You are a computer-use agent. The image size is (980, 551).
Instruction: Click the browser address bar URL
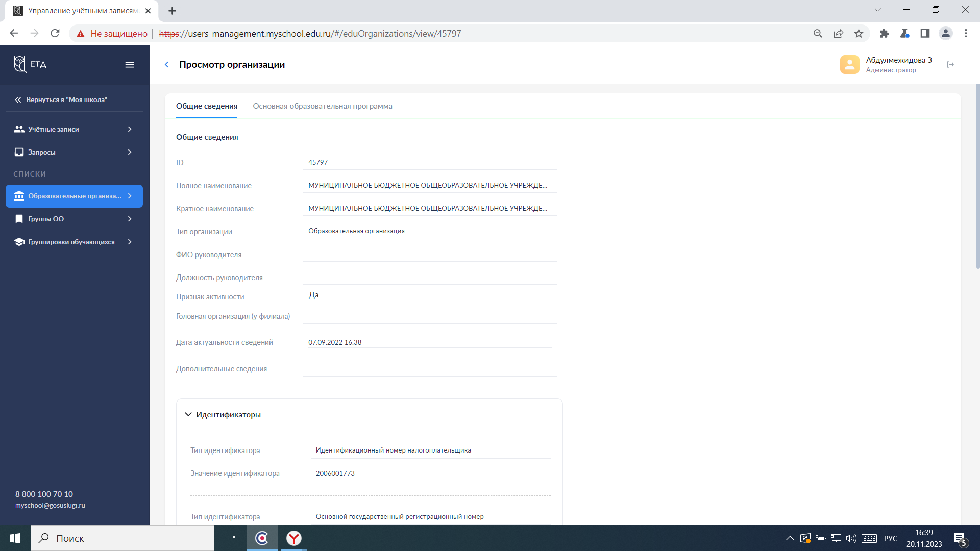pos(310,34)
